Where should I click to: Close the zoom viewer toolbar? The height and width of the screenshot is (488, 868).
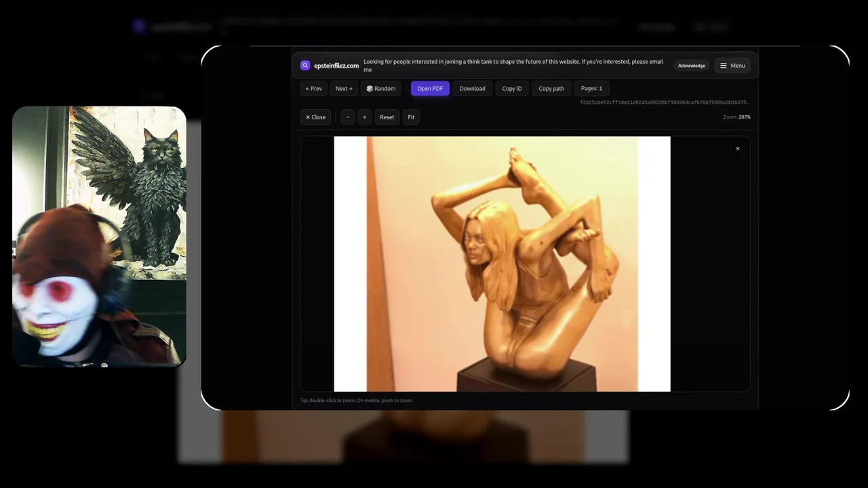(x=315, y=117)
